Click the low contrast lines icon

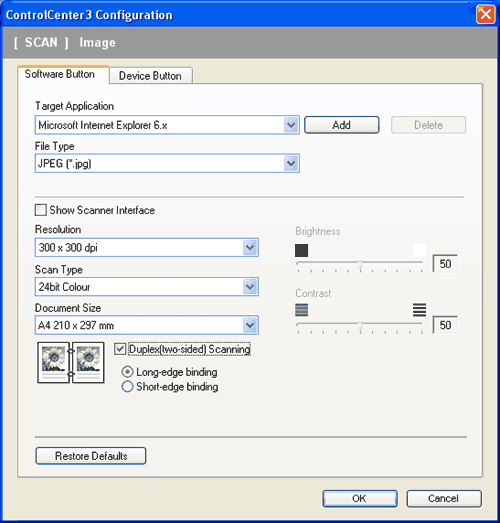[302, 310]
